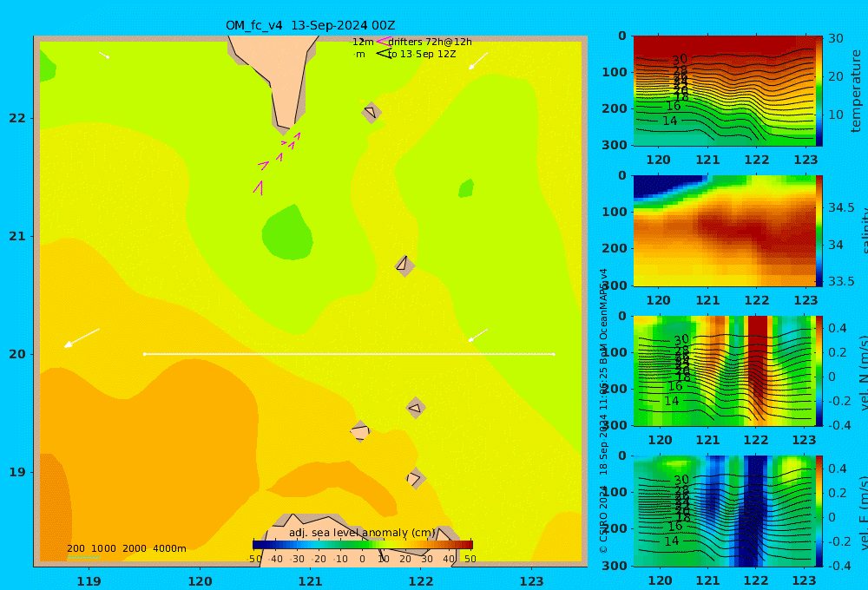The image size is (868, 590).
Task: Click the island marker near 18.95°N 121.95°E
Action: [415, 478]
